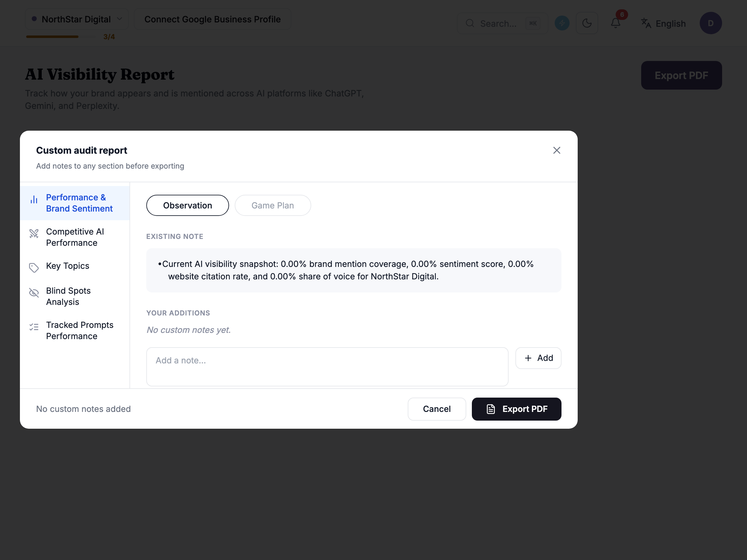Open Competitive AI Performance section
747x560 pixels.
point(75,237)
